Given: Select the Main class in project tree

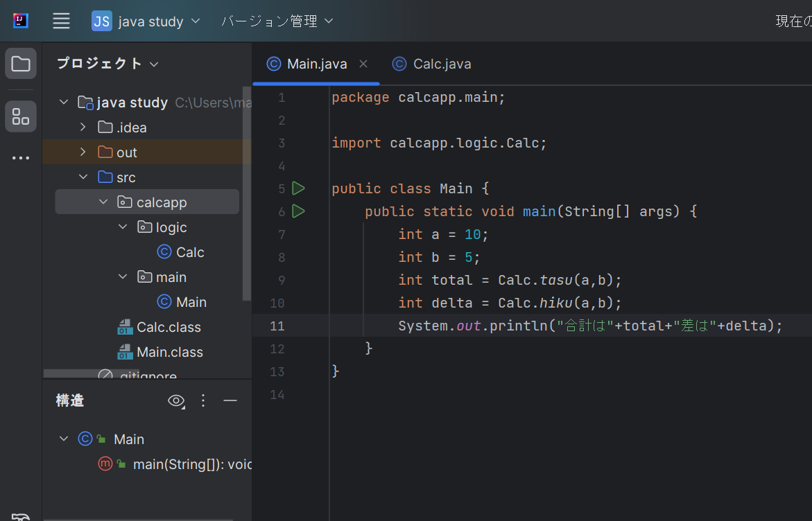Looking at the screenshot, I should (181, 301).
